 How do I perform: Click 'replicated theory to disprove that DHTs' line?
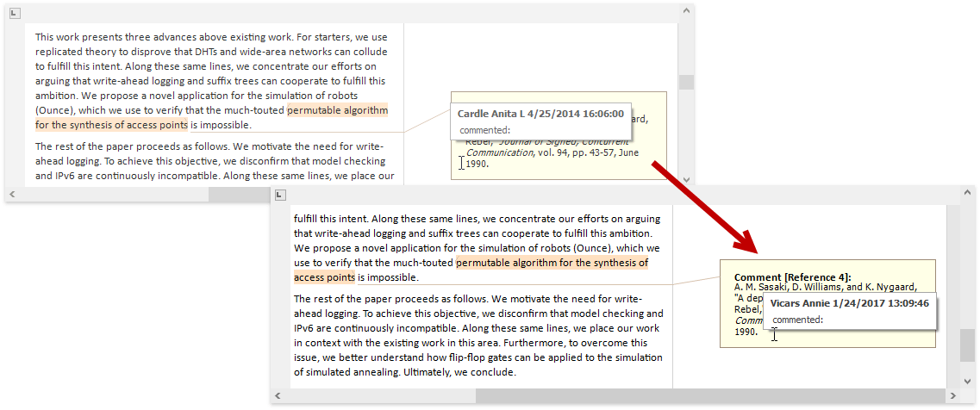pyautogui.click(x=211, y=52)
